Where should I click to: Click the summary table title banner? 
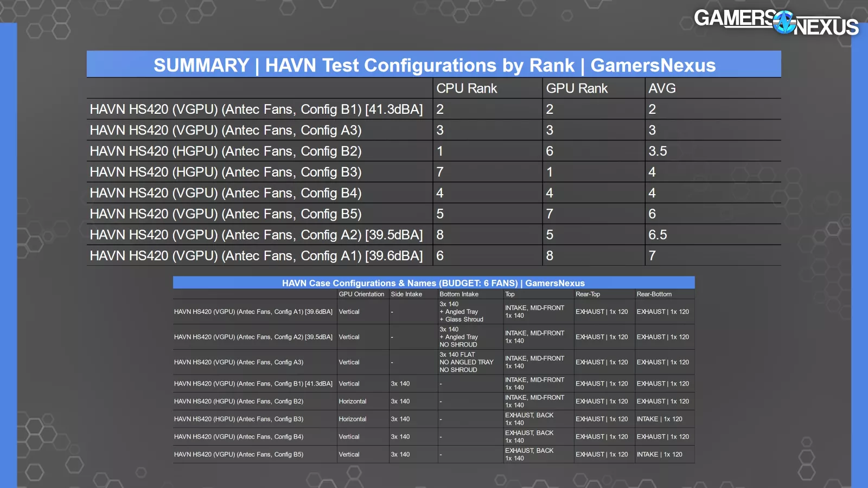tap(434, 65)
